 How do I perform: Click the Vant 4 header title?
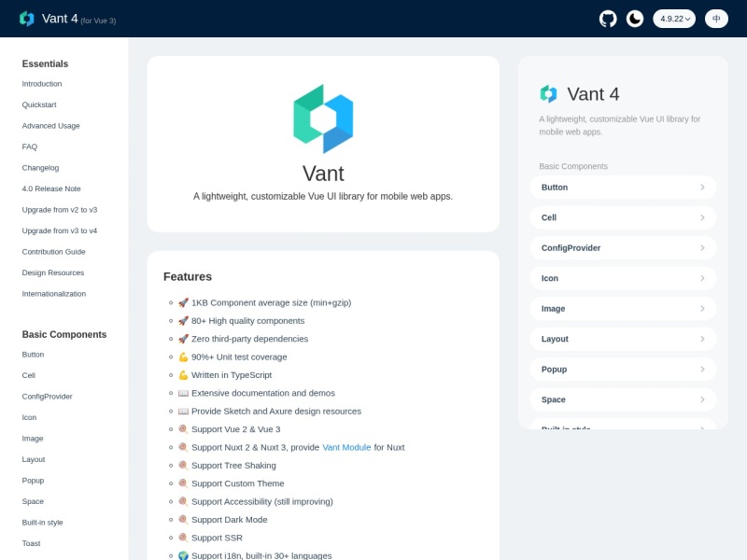(60, 19)
